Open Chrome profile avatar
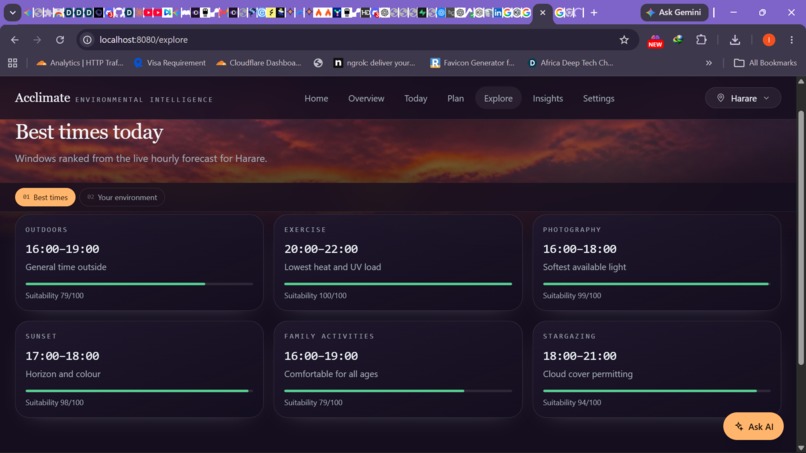Screen dimensions: 806x453 768,40
